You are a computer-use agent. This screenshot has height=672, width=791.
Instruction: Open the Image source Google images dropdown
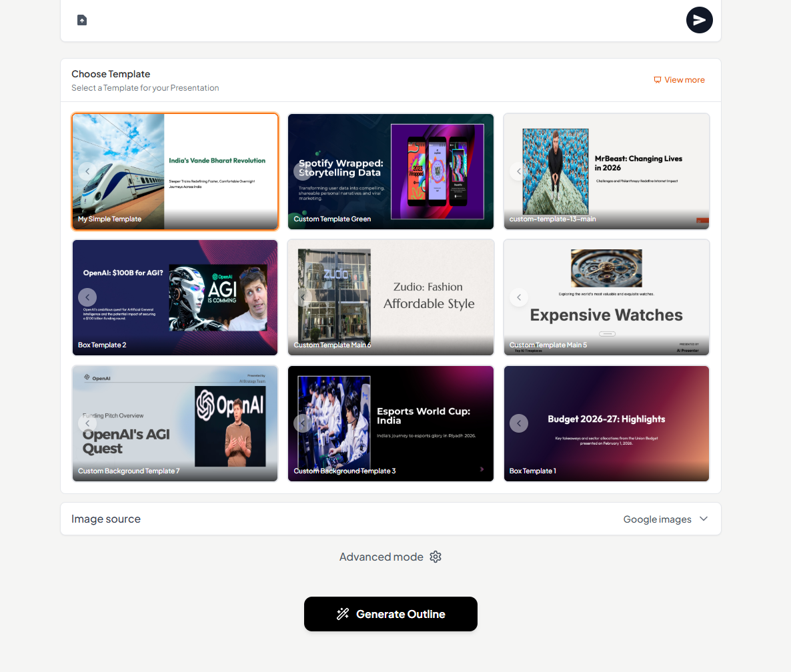pos(666,519)
